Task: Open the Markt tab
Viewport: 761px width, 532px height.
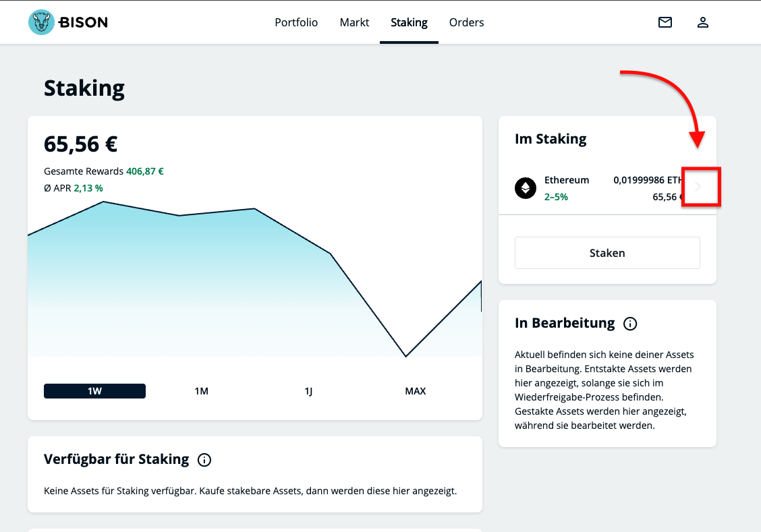Action: (354, 22)
